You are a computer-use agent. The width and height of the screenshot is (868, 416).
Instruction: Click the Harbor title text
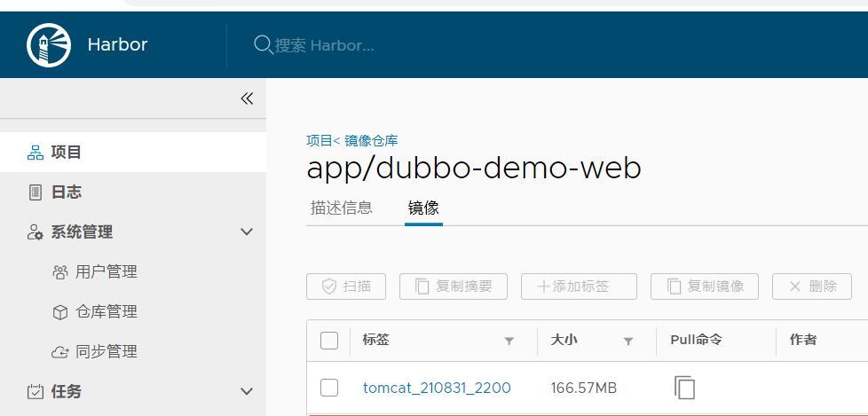(117, 44)
